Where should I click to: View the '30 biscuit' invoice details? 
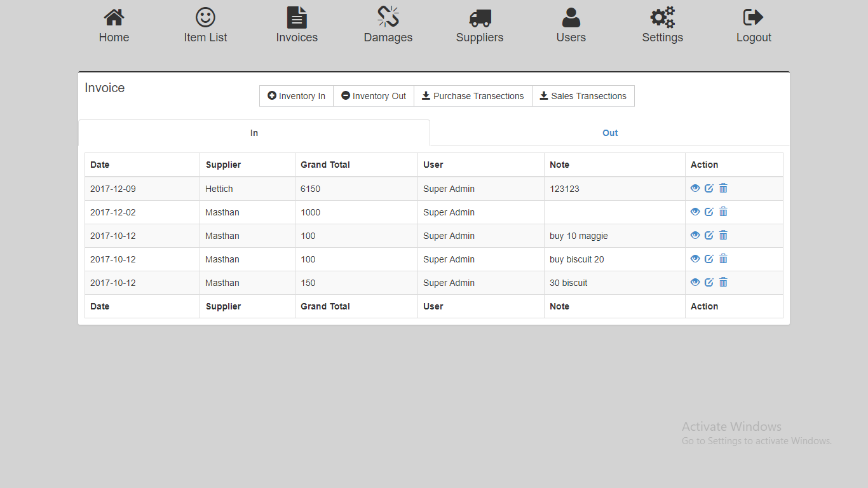point(695,282)
